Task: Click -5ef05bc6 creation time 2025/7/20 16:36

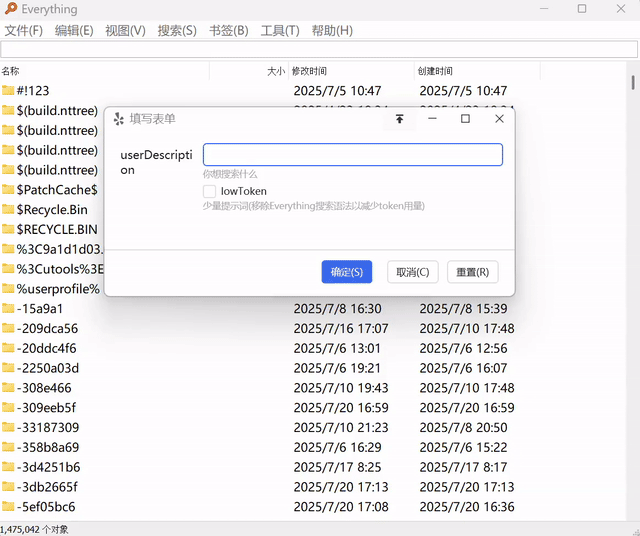Action: tap(467, 507)
